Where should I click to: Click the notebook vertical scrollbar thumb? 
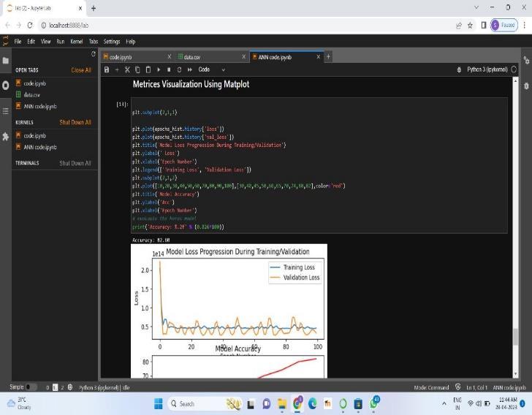click(x=515, y=337)
